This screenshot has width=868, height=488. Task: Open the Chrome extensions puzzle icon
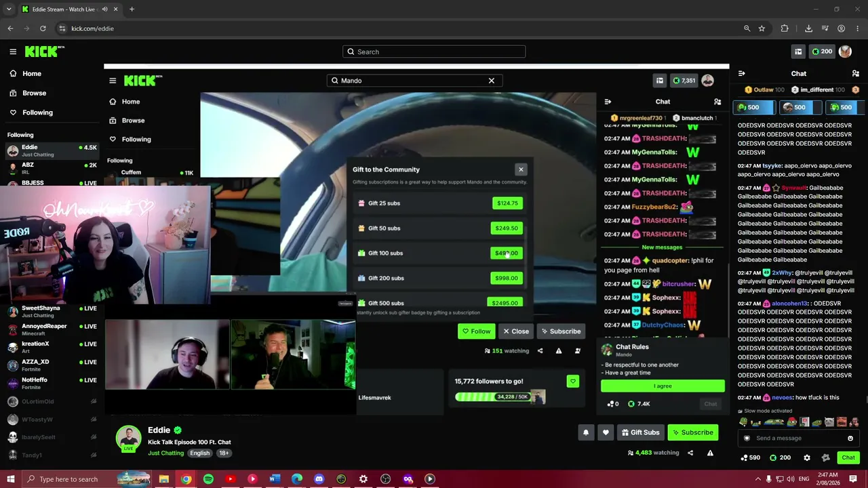point(785,28)
